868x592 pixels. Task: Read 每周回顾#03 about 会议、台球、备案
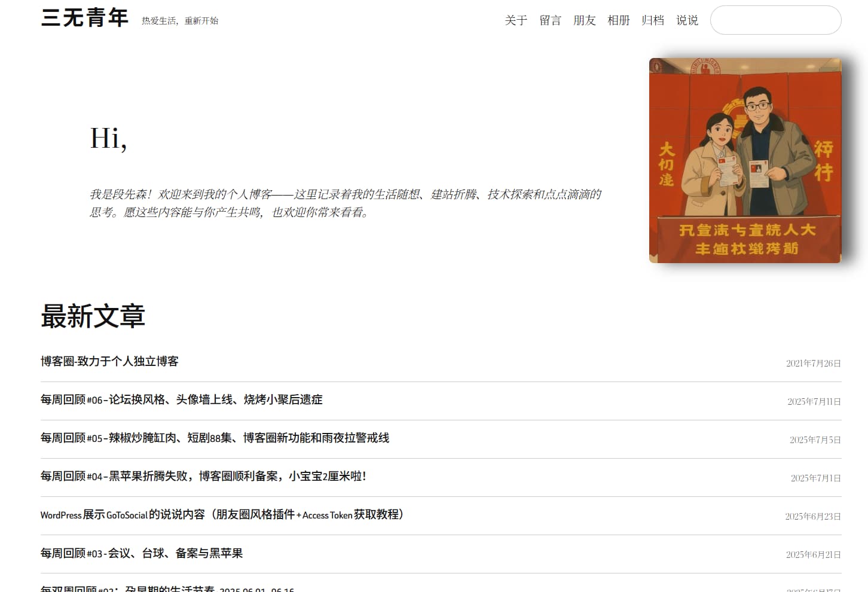point(142,554)
